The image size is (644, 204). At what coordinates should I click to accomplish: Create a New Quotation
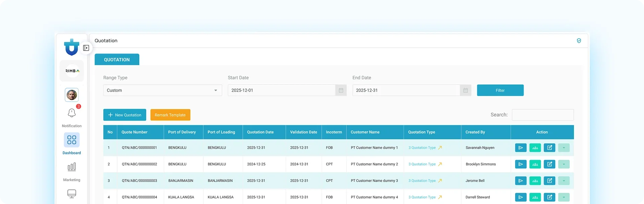125,115
